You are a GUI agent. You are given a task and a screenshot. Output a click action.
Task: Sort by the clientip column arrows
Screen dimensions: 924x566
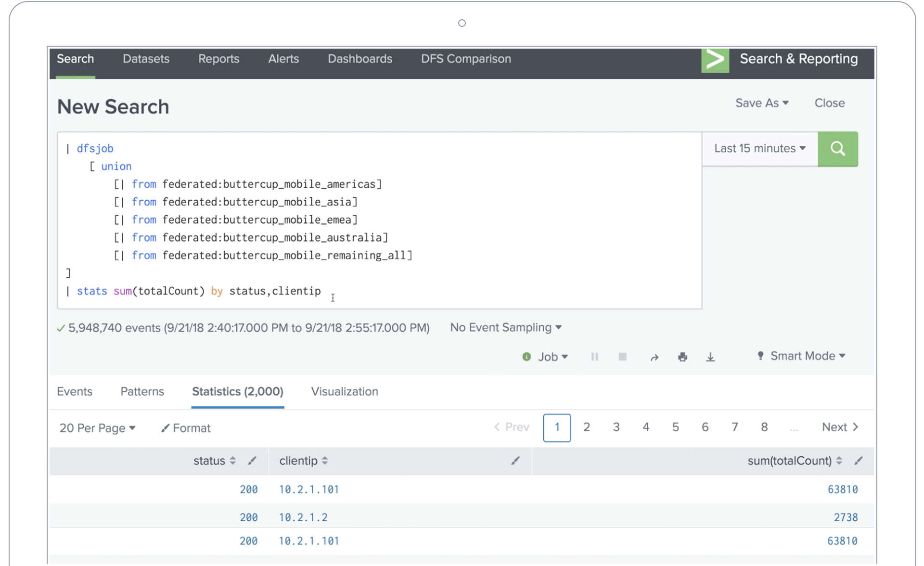325,461
